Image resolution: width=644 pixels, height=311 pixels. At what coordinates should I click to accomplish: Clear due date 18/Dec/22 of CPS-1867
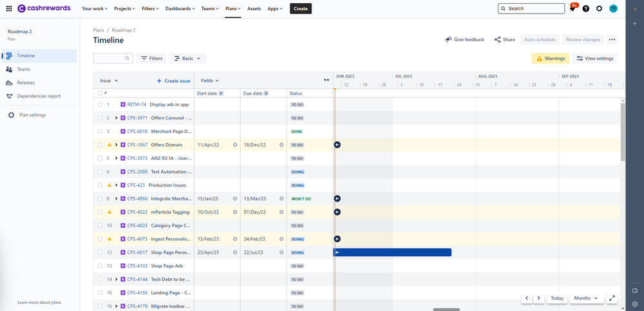(x=281, y=145)
